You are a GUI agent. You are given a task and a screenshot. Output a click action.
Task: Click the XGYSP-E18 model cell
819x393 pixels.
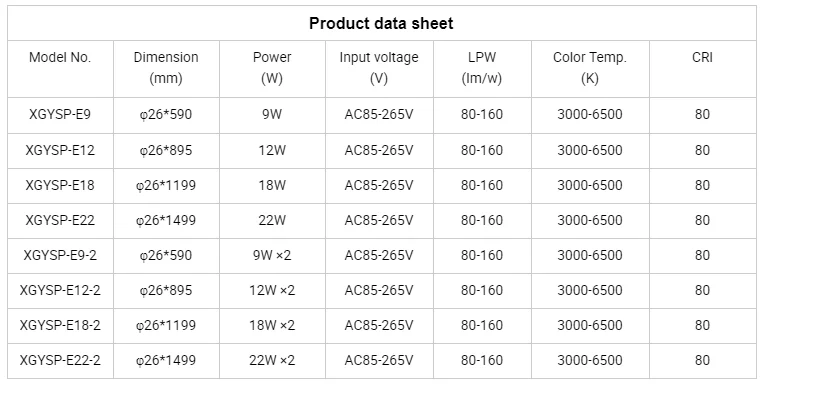pyautogui.click(x=60, y=186)
